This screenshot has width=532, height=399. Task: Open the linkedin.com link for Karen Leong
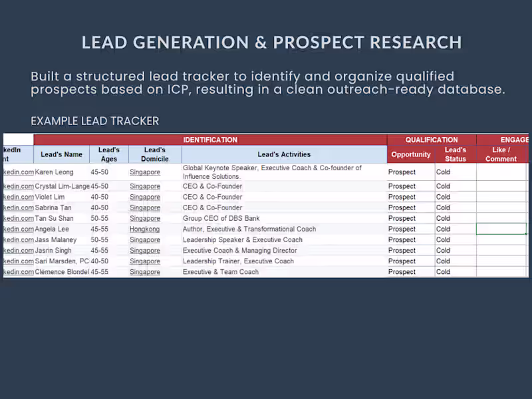[x=19, y=172]
